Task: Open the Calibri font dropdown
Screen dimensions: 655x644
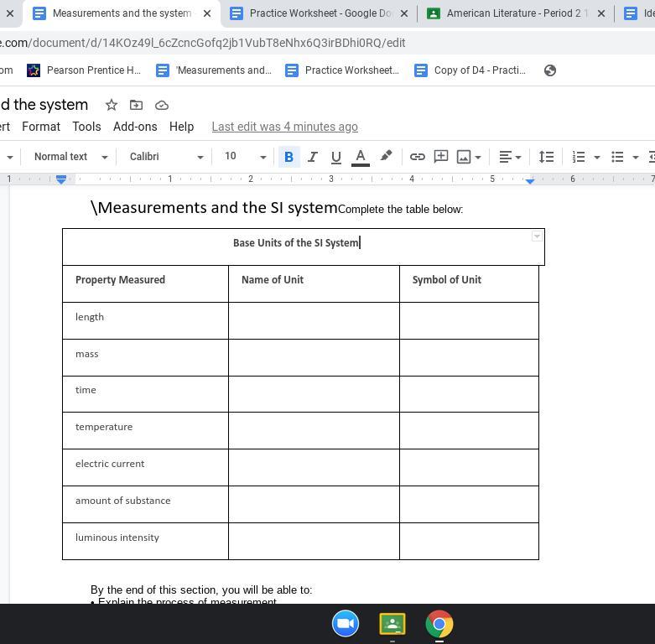Action: click(166, 157)
